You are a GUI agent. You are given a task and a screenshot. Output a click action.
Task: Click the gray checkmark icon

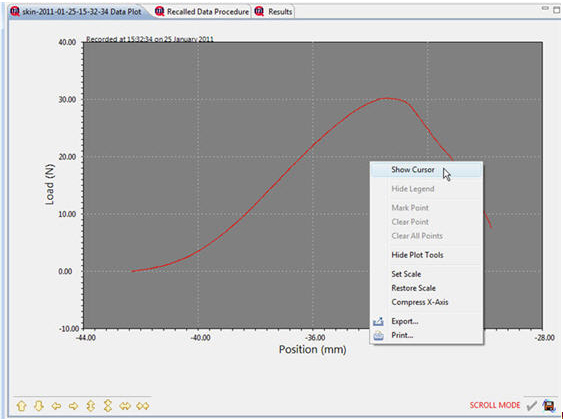tap(532, 405)
